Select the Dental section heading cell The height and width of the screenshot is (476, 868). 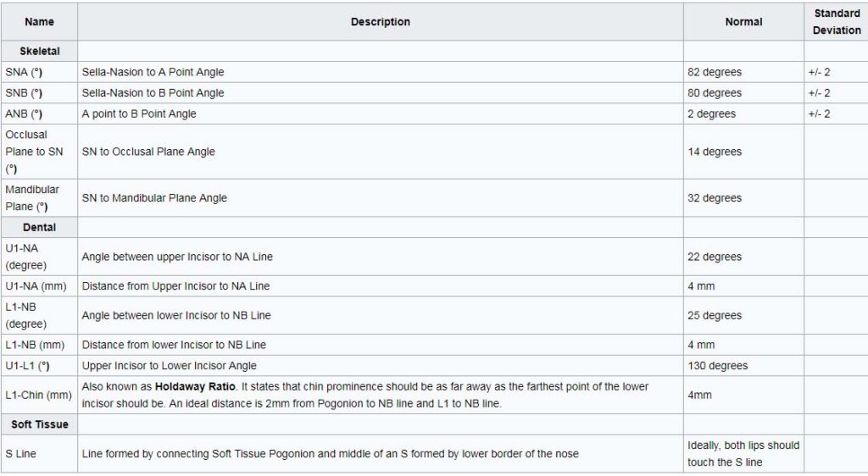click(39, 227)
